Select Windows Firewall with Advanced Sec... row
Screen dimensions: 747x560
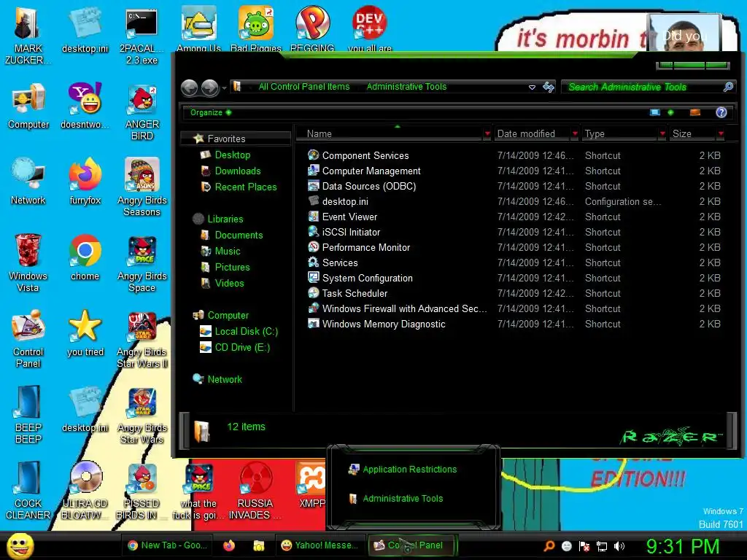point(514,308)
